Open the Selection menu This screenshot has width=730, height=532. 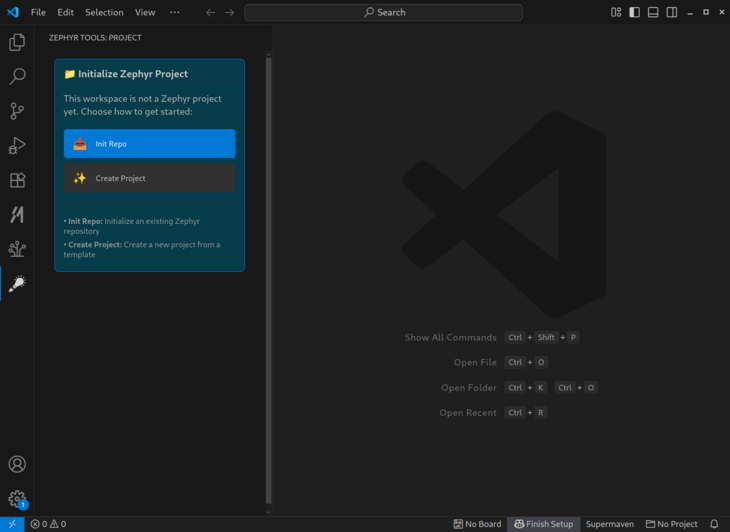tap(104, 13)
